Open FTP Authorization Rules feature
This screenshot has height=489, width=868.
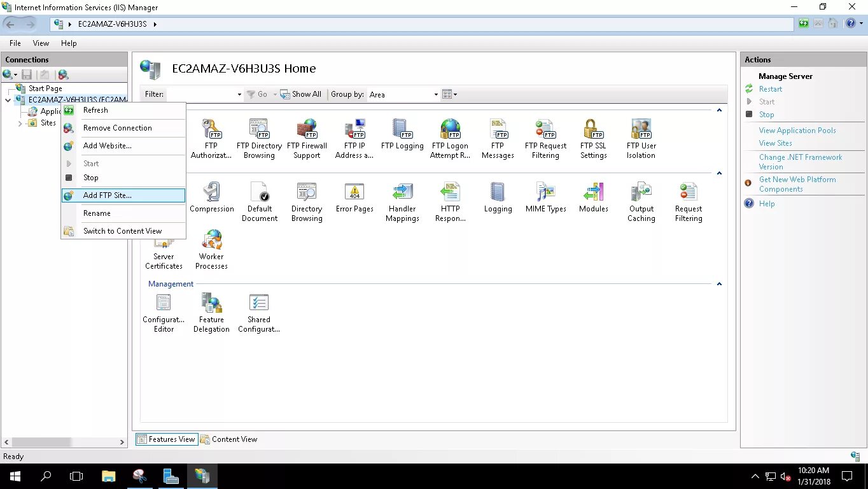tap(211, 139)
